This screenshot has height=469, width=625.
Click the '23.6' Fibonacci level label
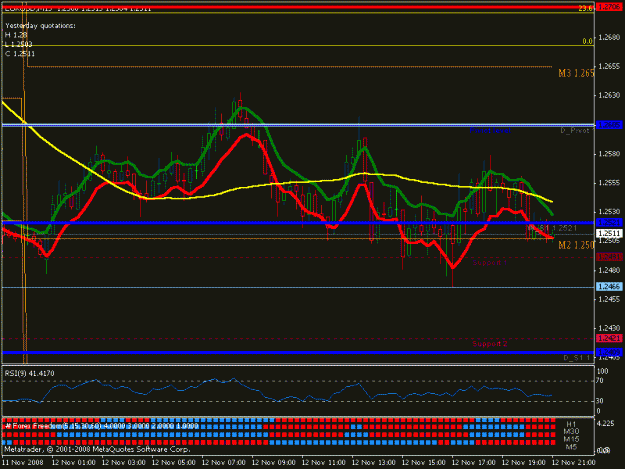click(585, 8)
